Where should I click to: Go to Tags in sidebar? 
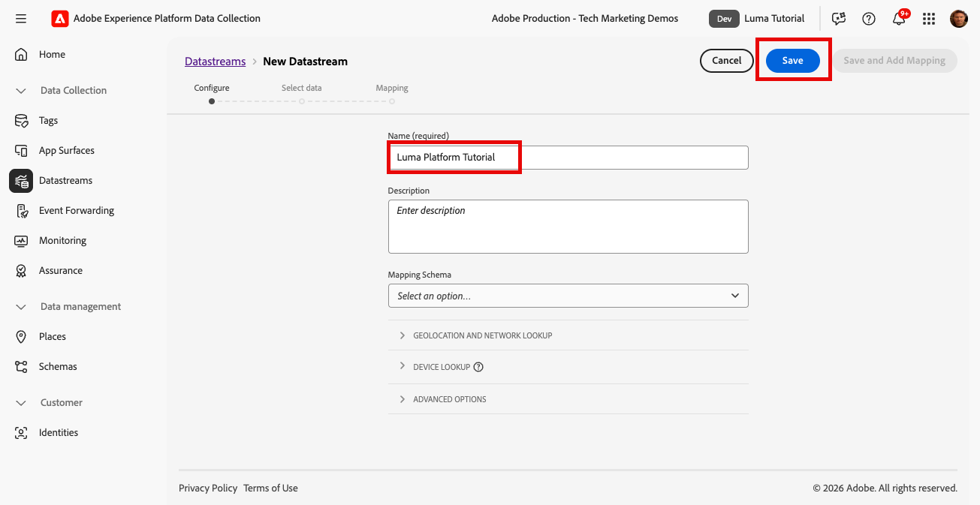pyautogui.click(x=48, y=121)
